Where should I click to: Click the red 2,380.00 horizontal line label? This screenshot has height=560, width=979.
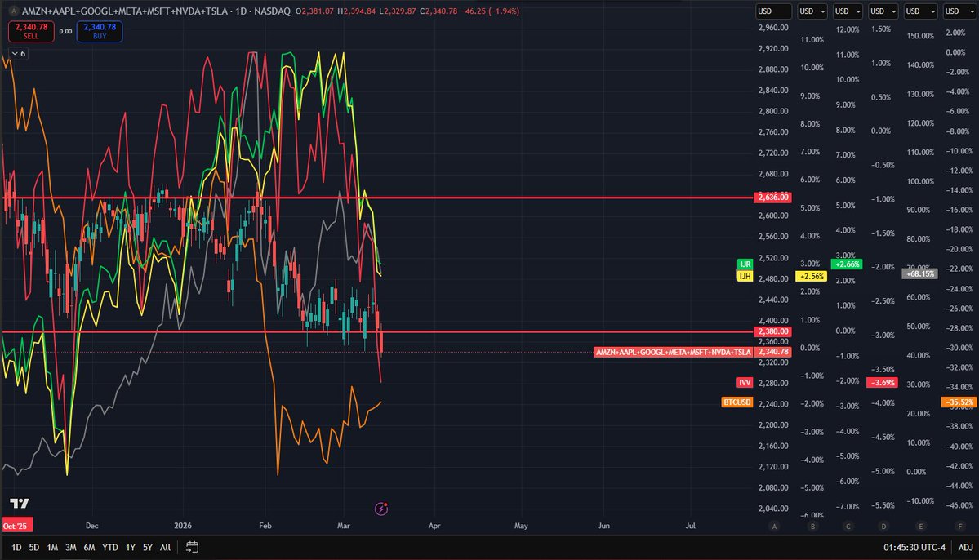click(773, 331)
